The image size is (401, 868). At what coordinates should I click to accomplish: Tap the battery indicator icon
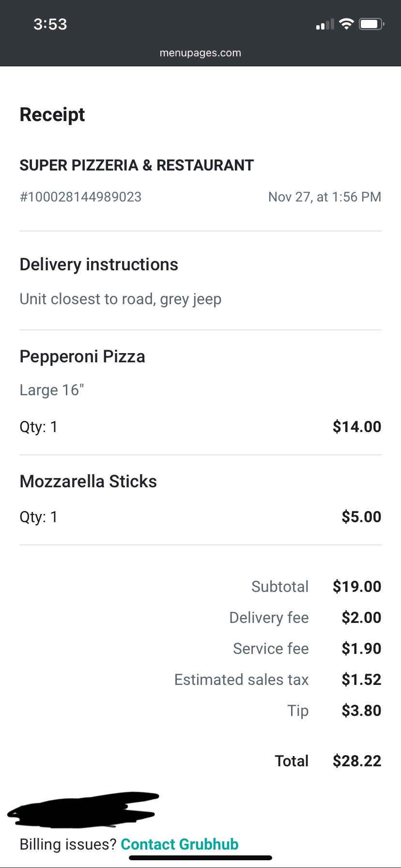point(371,24)
